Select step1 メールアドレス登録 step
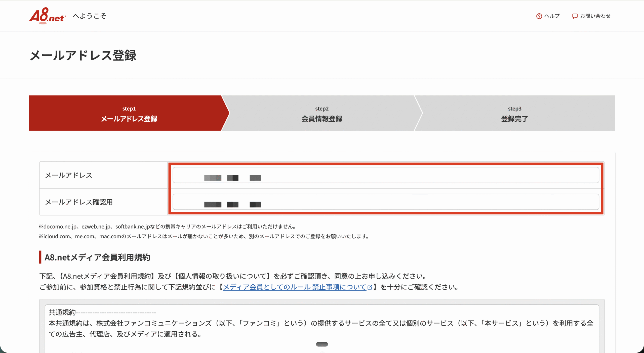This screenshot has width=644, height=353. [129, 113]
